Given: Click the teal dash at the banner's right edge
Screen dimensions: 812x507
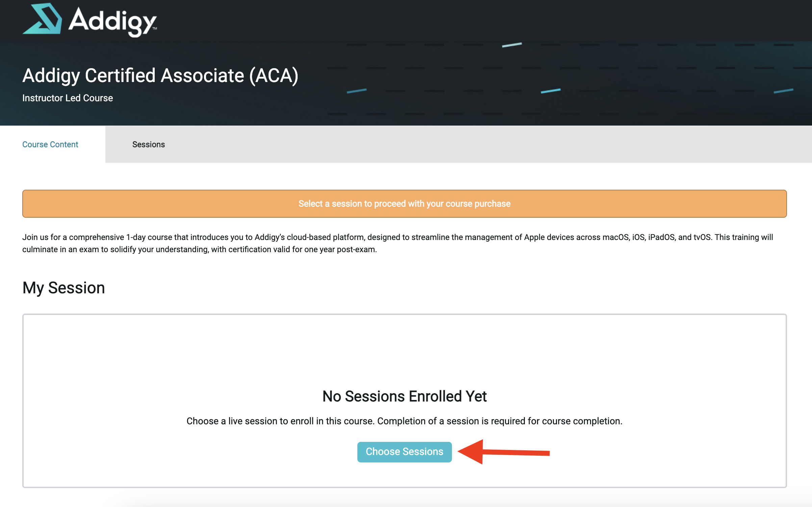Looking at the screenshot, I should click(783, 91).
